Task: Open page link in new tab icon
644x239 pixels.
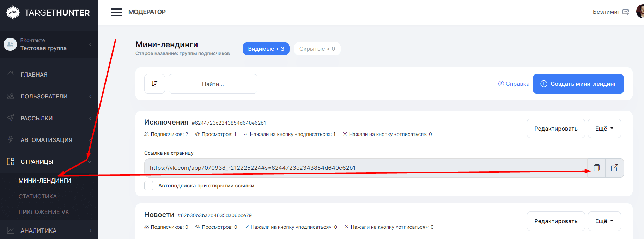Action: (x=614, y=168)
